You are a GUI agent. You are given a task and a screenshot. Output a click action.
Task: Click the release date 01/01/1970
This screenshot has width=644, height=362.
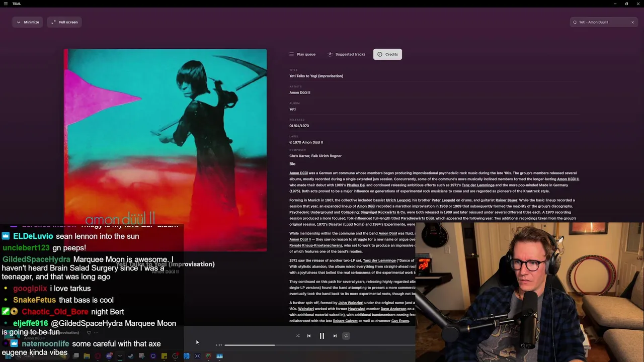[x=299, y=126]
